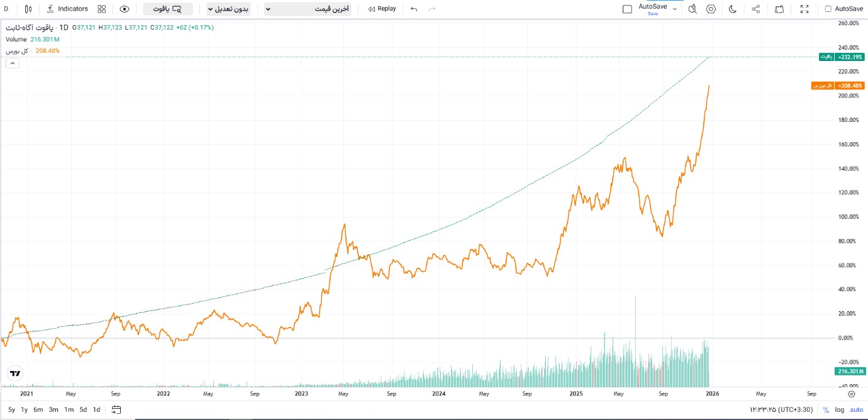
Task: Toggle the eye visibility icon in toolbar
Action: (125, 9)
